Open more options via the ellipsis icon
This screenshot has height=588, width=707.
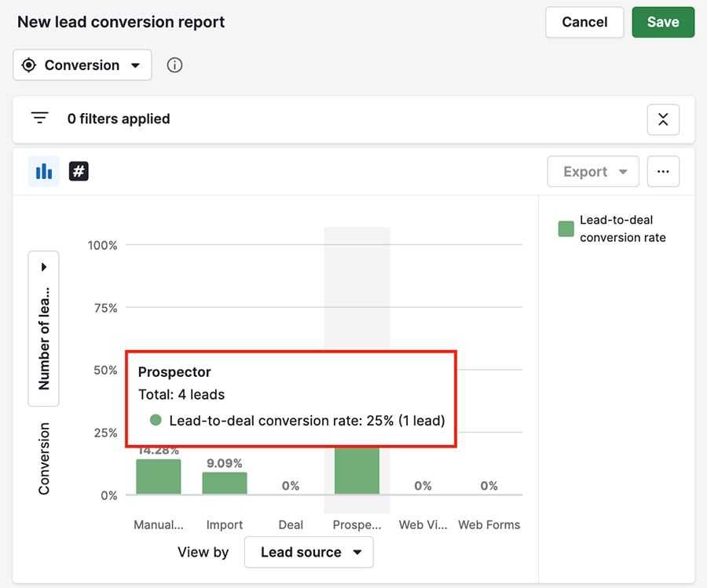click(x=664, y=171)
